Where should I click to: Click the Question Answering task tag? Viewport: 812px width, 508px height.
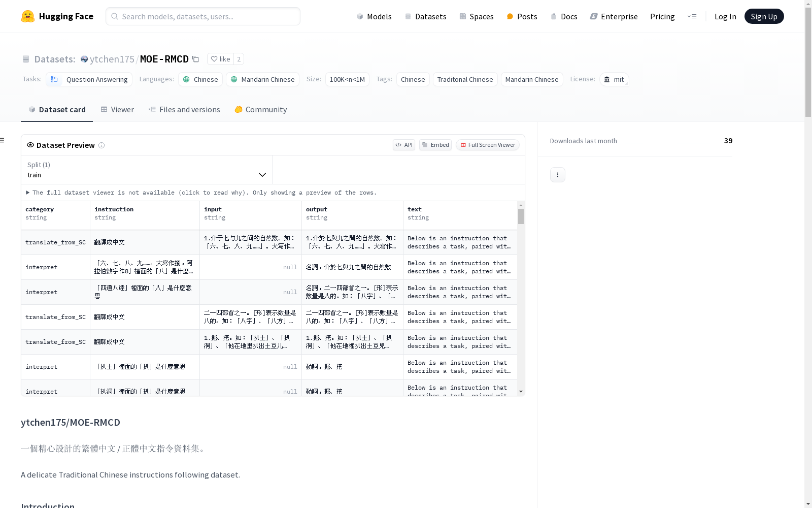pyautogui.click(x=89, y=79)
